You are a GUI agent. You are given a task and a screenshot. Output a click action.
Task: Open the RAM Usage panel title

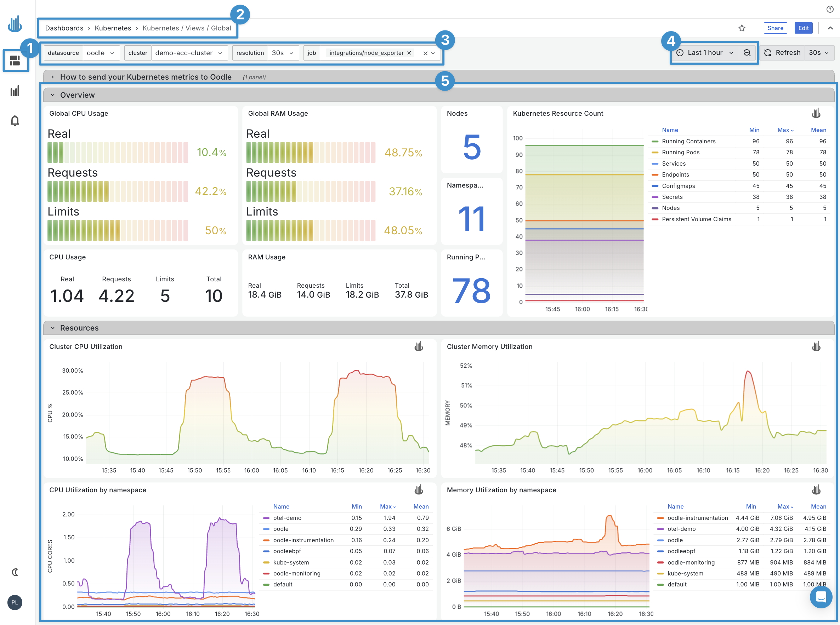(267, 257)
